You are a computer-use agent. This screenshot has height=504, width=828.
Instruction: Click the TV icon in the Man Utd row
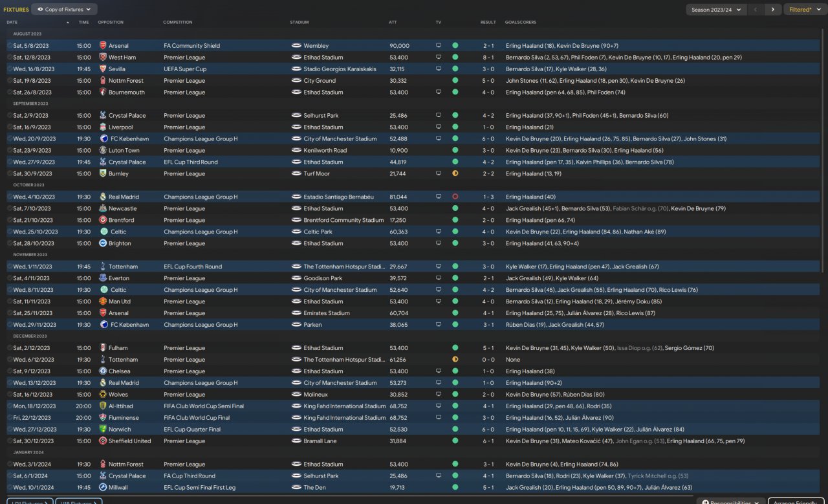tap(439, 301)
